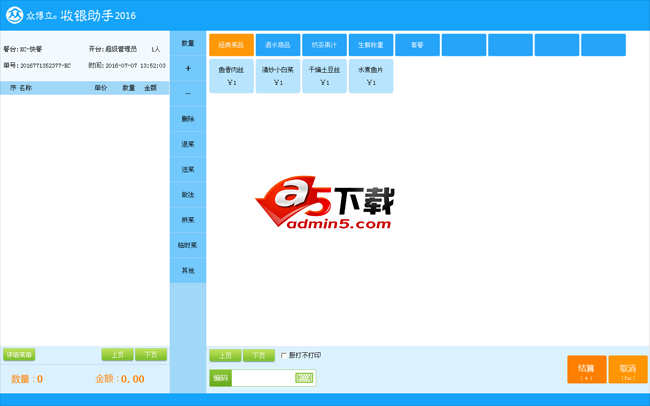The image size is (650, 406).
Task: Click the 众博立 app logo
Action: click(14, 15)
